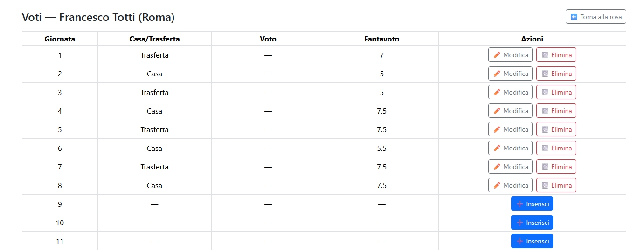This screenshot has width=644, height=250.
Task: Click the pencil icon for giornata 1
Action: [x=497, y=55]
